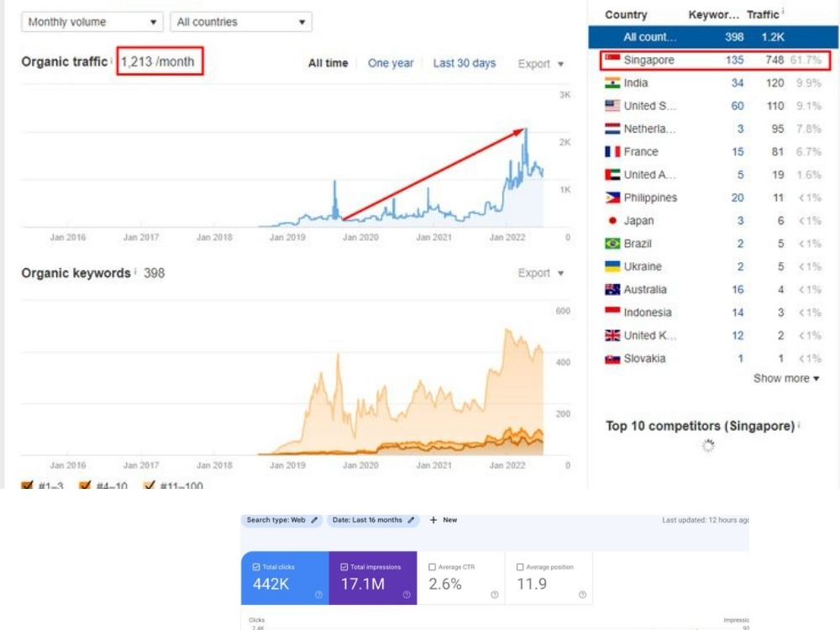Click the Netherlands flag icon

[612, 129]
